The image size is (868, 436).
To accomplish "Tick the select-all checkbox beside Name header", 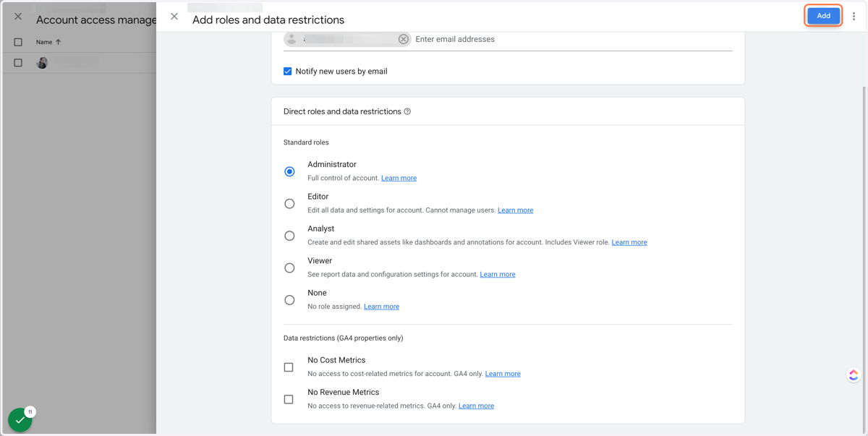I will 18,42.
